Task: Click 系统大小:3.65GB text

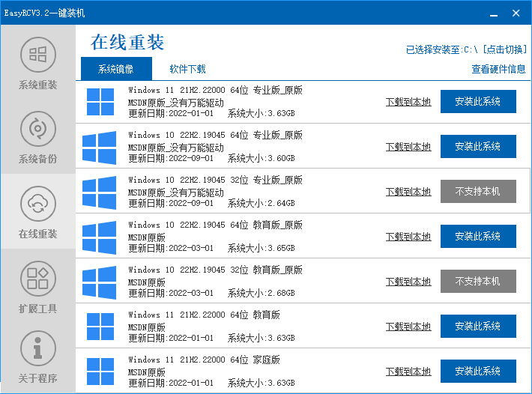Action: [x=261, y=248]
